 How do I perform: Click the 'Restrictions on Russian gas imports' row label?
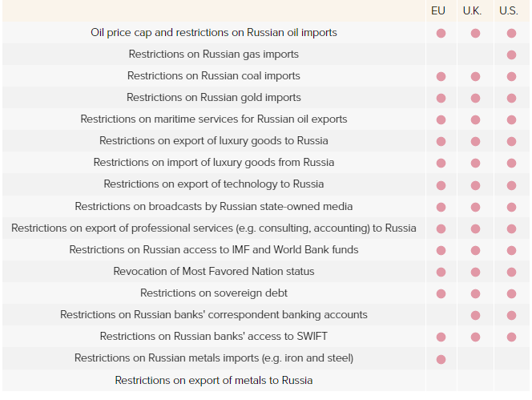(213, 55)
